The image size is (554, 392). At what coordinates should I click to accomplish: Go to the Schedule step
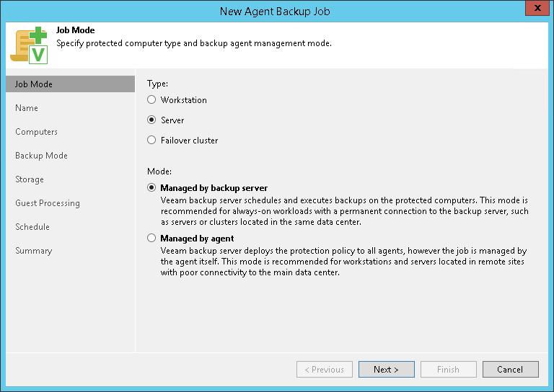[x=32, y=227]
